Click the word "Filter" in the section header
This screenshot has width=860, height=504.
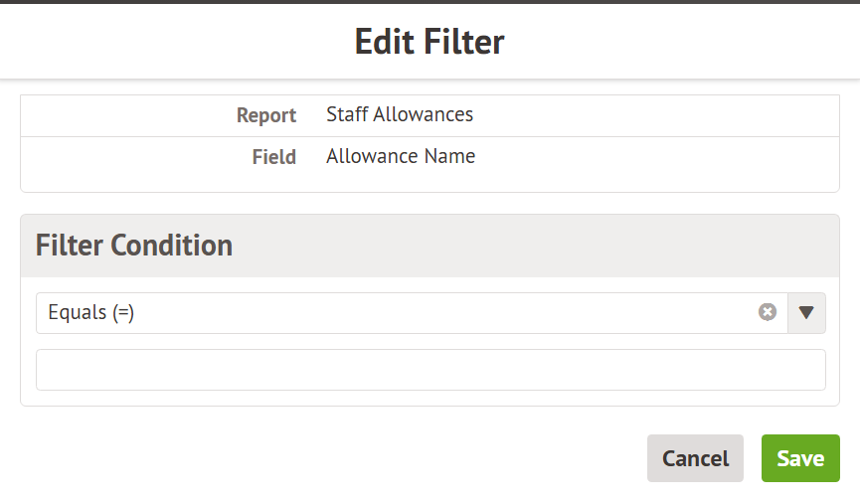(70, 246)
